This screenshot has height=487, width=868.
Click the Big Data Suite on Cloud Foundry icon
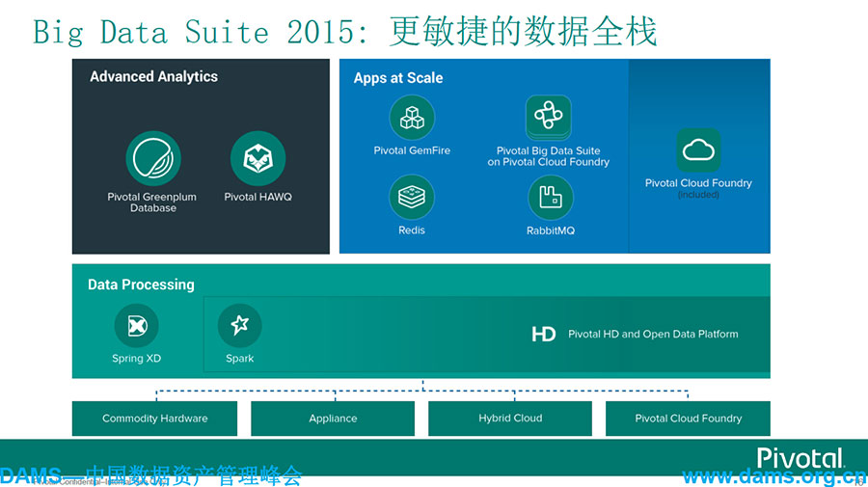click(x=549, y=118)
